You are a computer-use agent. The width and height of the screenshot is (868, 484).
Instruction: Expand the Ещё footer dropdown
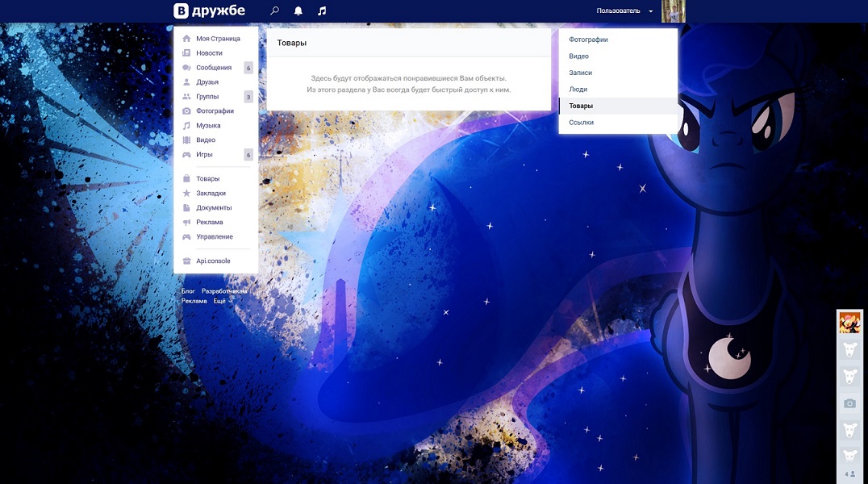pos(223,301)
